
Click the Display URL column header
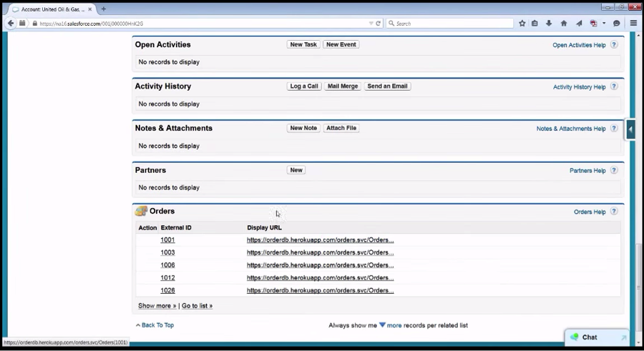(x=264, y=228)
